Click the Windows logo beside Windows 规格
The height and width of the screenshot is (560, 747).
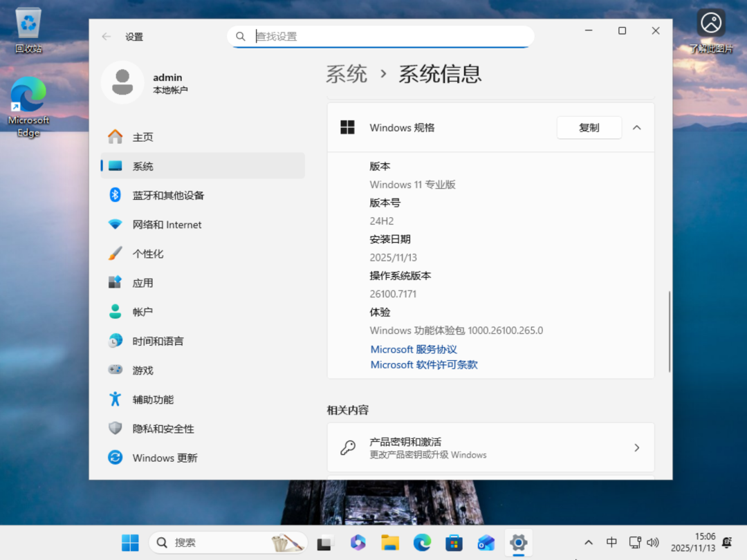point(347,127)
